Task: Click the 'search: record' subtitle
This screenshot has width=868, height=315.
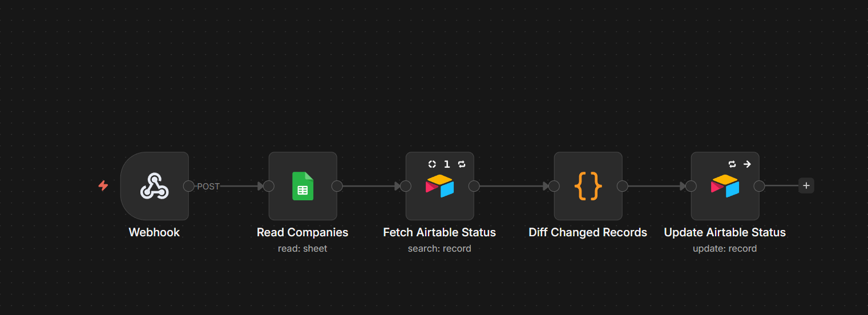Action: coord(439,249)
